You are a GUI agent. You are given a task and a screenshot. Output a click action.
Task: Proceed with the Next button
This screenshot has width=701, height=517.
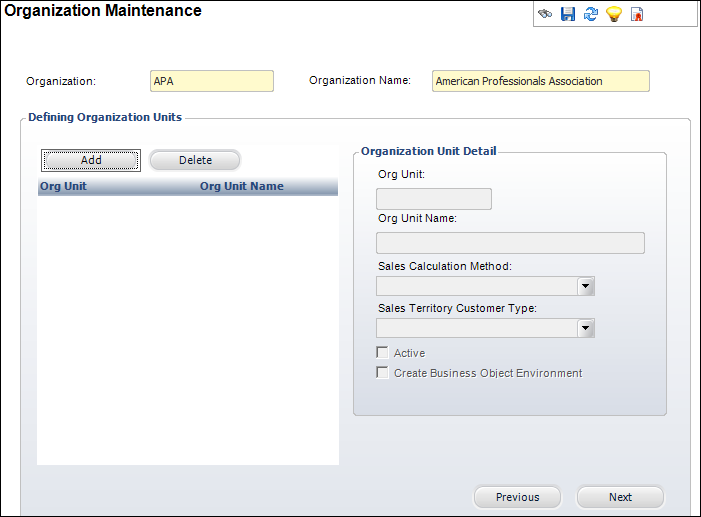click(x=620, y=497)
